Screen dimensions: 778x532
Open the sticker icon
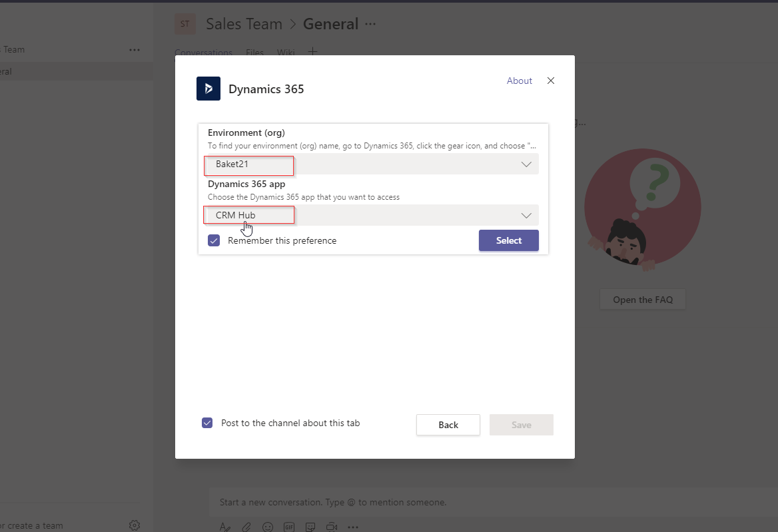pos(310,527)
